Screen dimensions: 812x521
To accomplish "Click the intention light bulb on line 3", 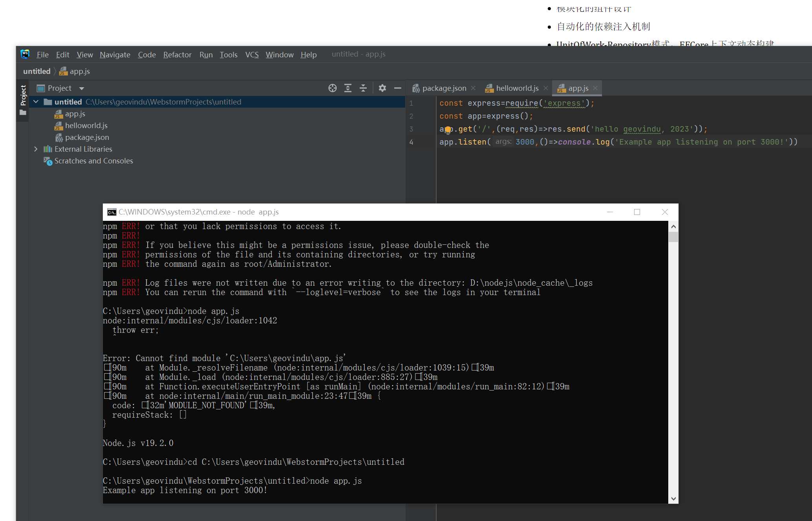I will [x=448, y=130].
